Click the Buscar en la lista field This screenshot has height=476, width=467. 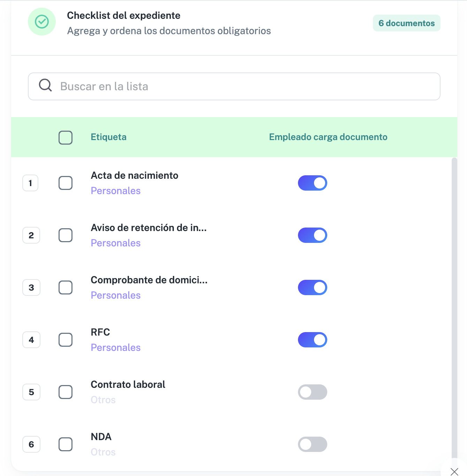[x=234, y=86]
